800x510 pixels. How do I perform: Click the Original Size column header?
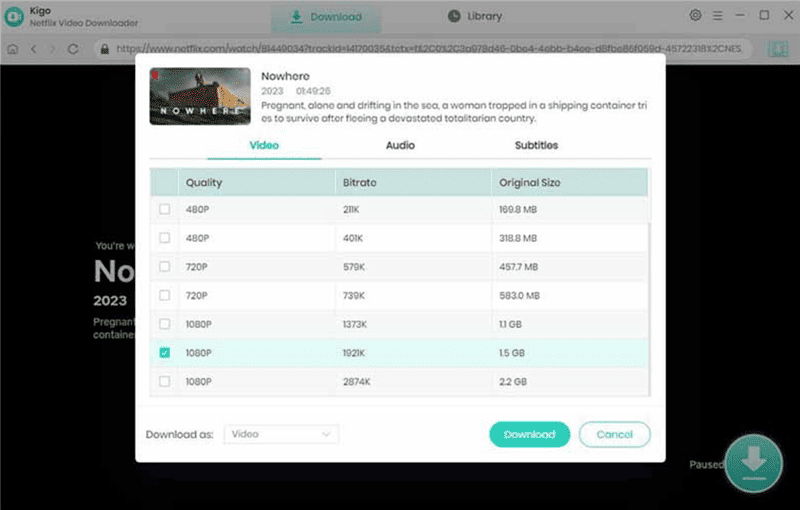(570, 183)
